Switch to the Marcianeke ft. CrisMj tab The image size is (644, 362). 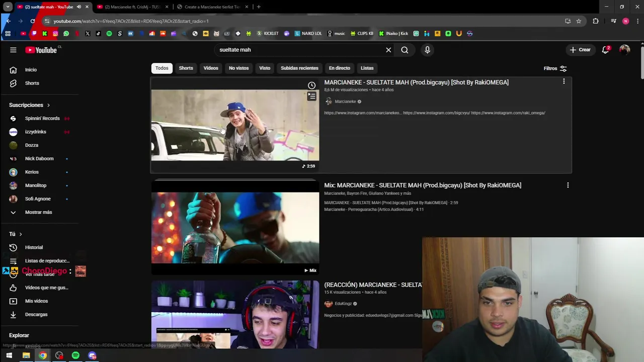tap(132, 7)
